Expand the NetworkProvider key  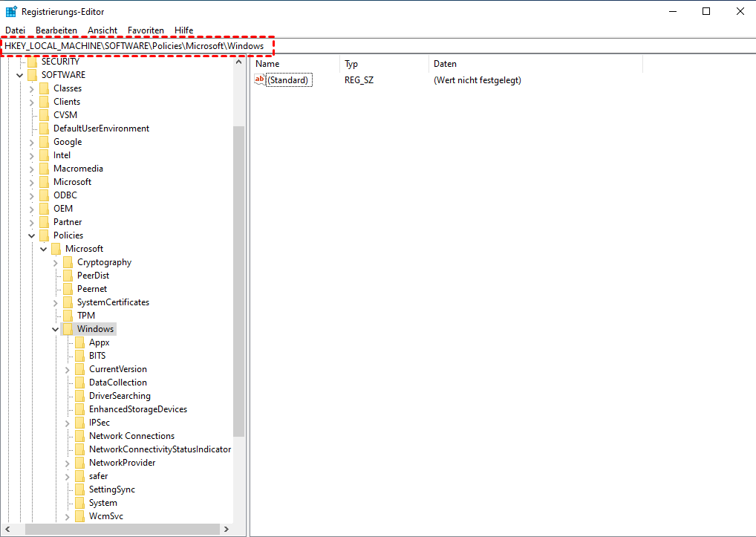(68, 463)
